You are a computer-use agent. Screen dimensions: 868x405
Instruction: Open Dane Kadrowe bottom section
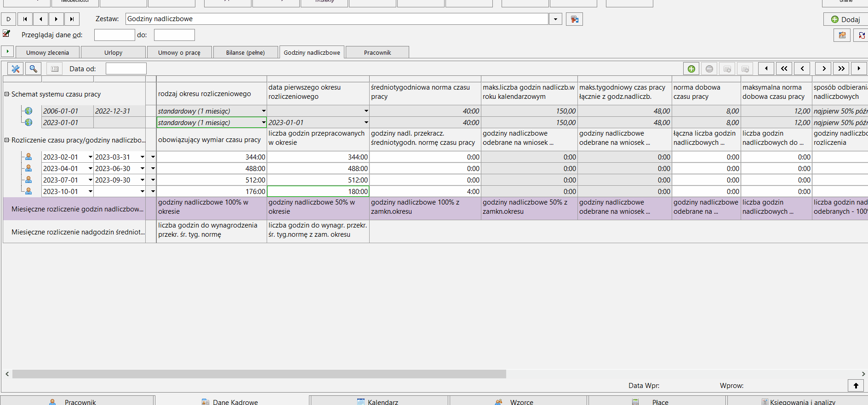[x=232, y=401]
